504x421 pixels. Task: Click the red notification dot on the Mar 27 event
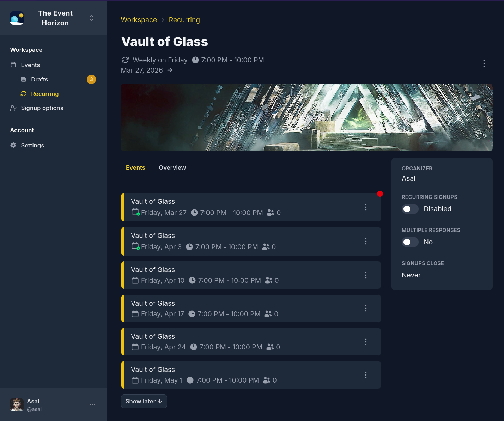point(380,194)
